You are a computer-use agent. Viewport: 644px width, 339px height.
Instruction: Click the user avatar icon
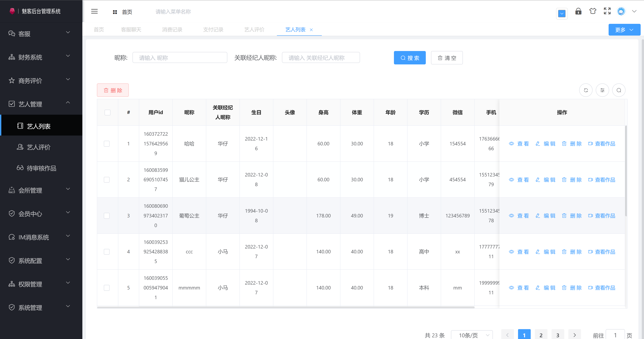621,11
